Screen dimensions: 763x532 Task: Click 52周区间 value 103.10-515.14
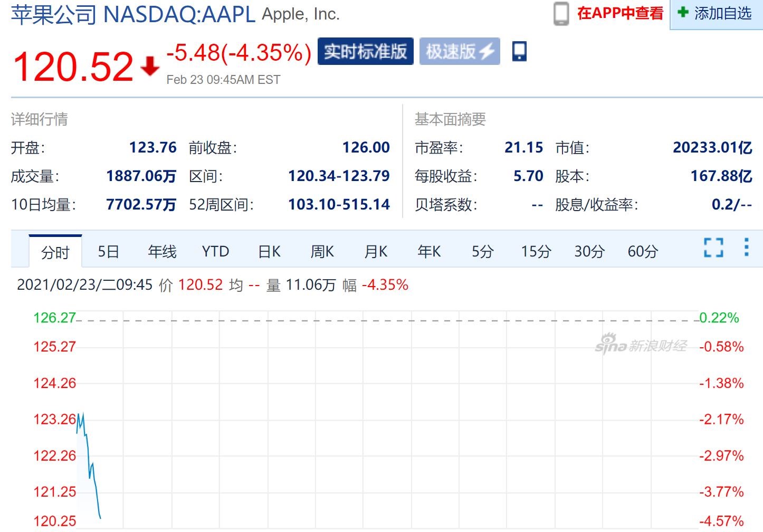(339, 204)
